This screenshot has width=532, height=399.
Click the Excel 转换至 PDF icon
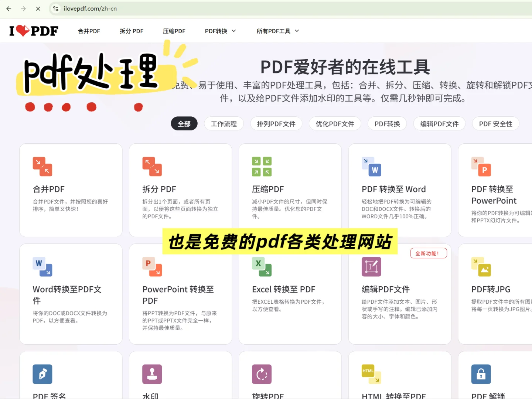coord(262,267)
